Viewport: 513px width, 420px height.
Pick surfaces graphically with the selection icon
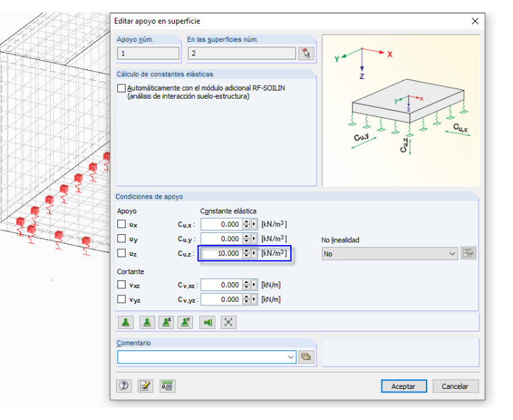[306, 53]
